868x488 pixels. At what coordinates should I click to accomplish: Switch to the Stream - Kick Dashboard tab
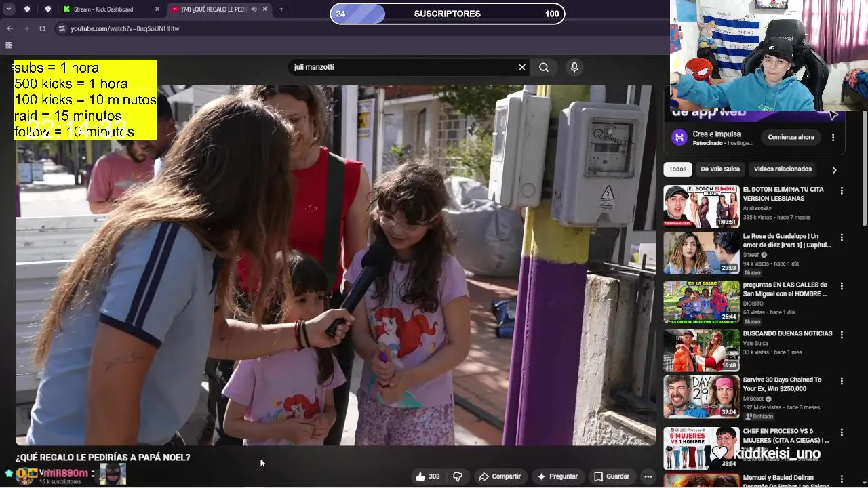click(103, 9)
